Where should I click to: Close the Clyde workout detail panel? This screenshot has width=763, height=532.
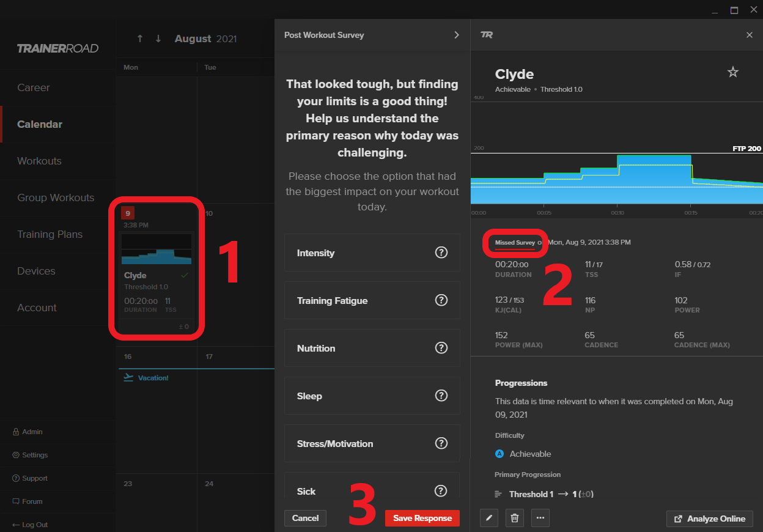[750, 35]
